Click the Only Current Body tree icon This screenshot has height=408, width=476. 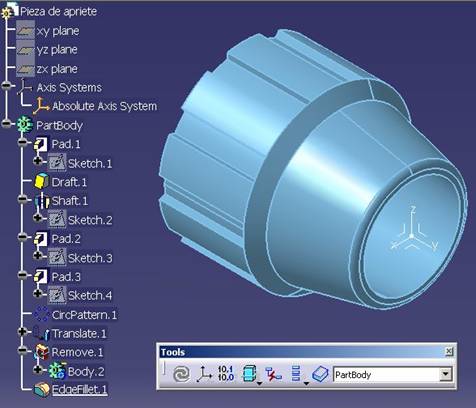coord(273,374)
